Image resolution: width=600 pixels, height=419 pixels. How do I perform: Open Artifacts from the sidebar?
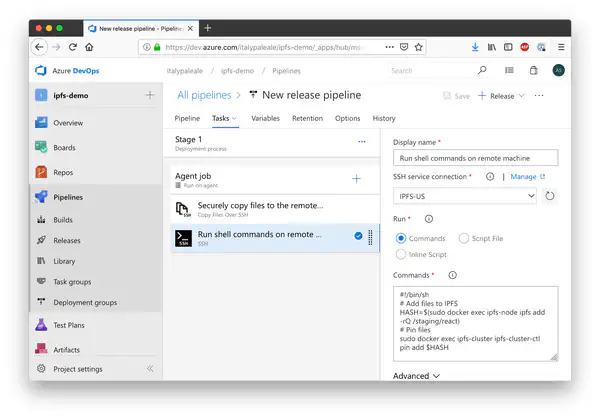[41, 350]
